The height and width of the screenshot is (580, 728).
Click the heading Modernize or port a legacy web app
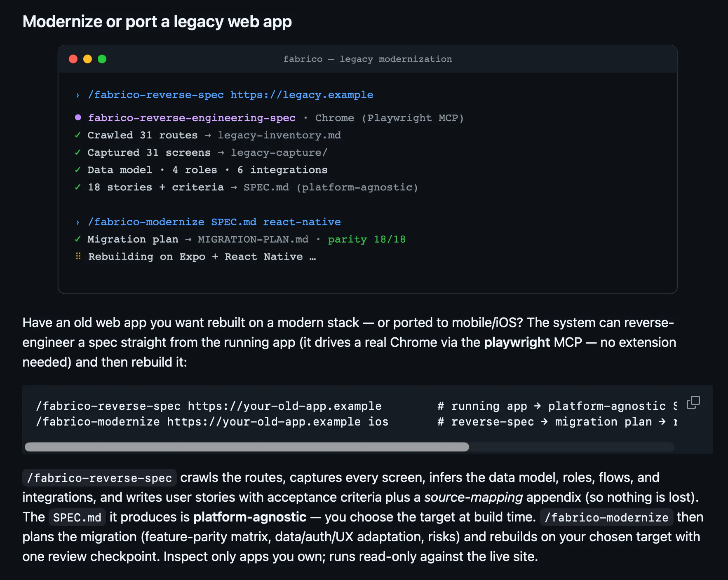(x=157, y=21)
